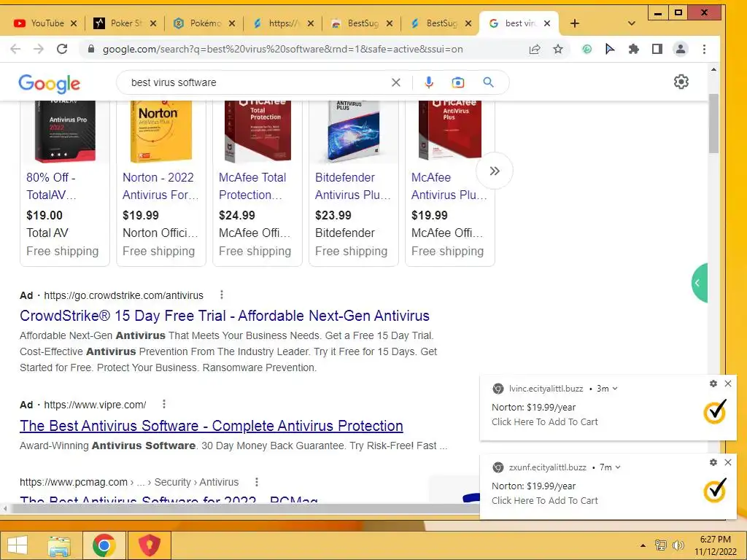747x560 pixels.
Task: Submit search with magnifier icon
Action: pos(488,82)
